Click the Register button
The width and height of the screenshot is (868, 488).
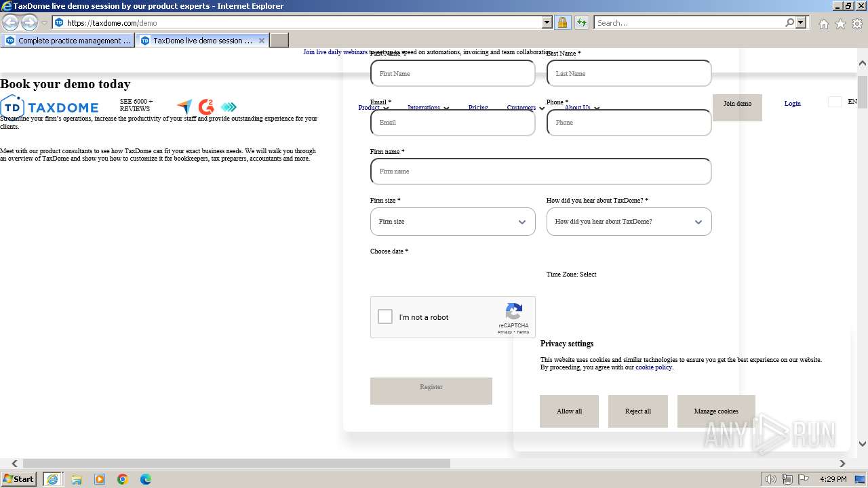(x=431, y=391)
